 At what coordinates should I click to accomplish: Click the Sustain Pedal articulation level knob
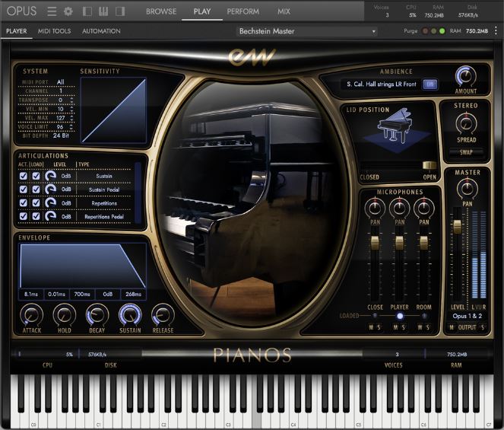(x=50, y=190)
